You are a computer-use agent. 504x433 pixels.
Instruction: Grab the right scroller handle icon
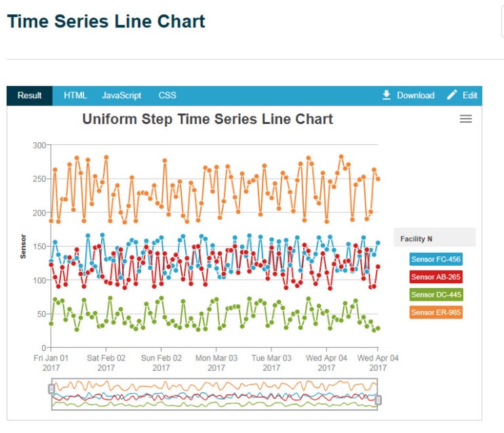(x=378, y=400)
